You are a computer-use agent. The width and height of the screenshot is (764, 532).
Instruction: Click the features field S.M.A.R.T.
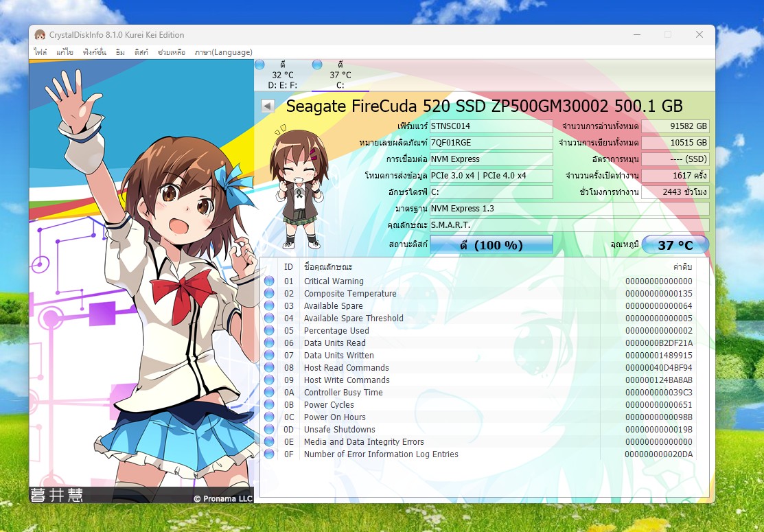569,225
